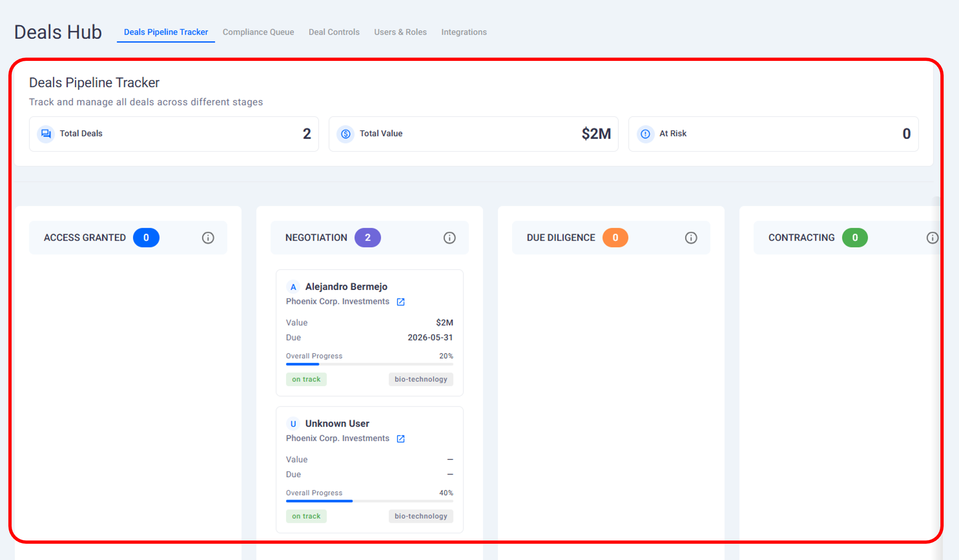Click the Access Granted info icon
The height and width of the screenshot is (560, 959).
pos(208,238)
